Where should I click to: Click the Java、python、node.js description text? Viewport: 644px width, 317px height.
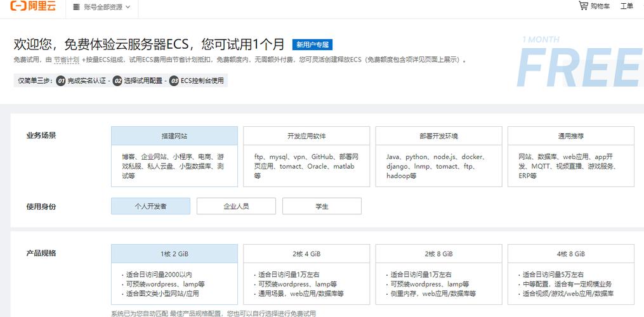437,166
